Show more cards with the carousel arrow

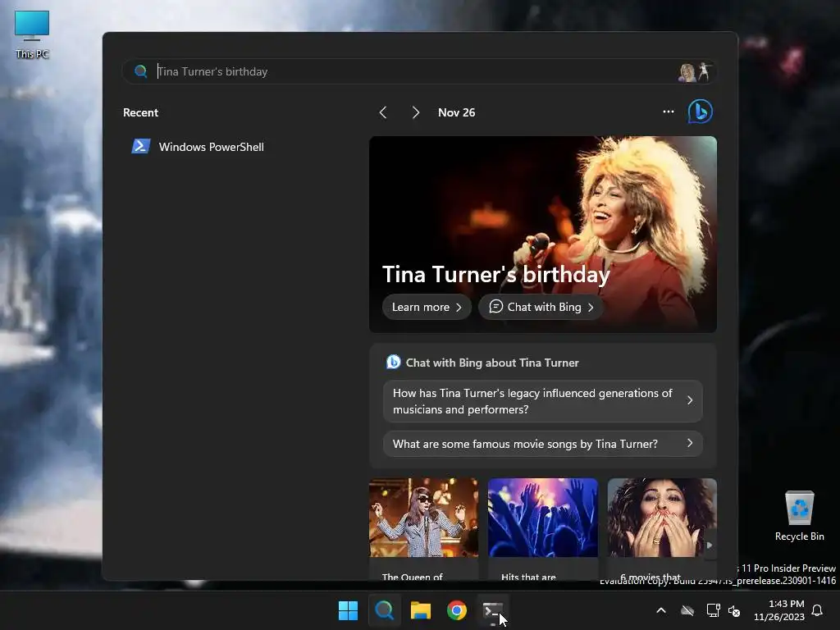710,545
